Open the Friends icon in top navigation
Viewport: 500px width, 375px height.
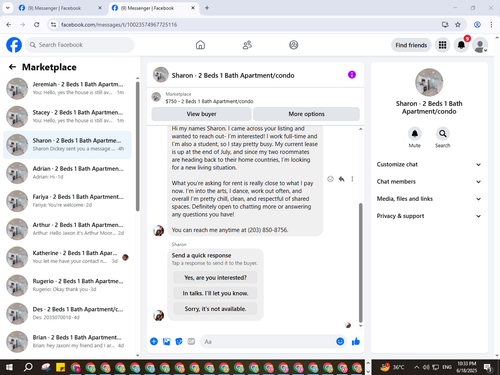[x=247, y=45]
